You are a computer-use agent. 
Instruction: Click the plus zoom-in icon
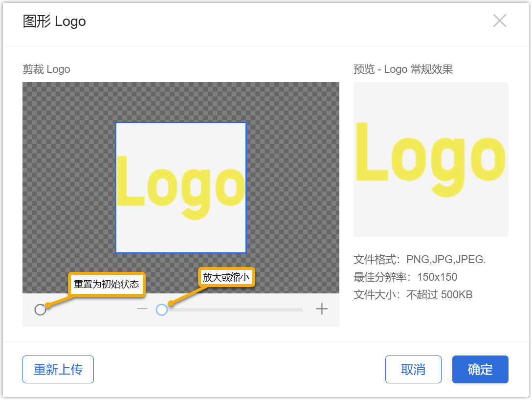point(321,309)
